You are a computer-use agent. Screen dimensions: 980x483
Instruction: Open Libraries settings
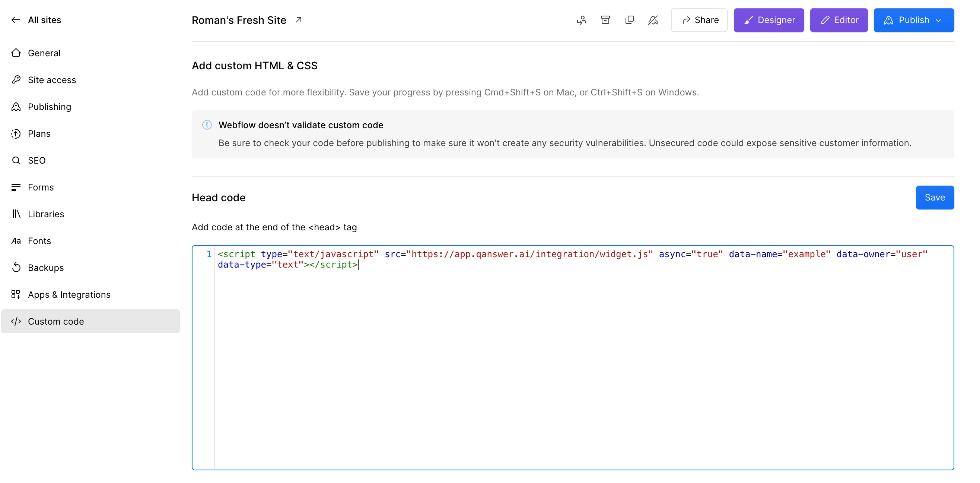tap(90, 214)
